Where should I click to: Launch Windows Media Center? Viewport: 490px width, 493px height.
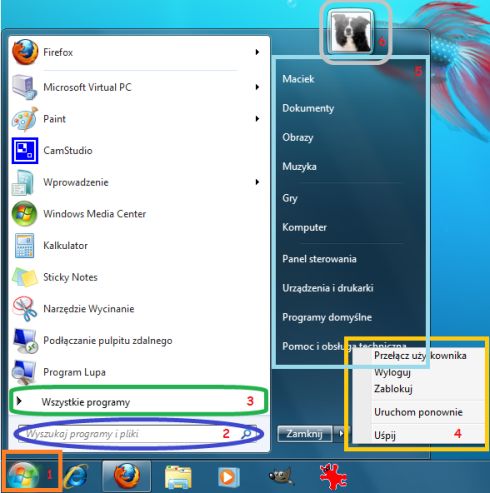(x=138, y=214)
